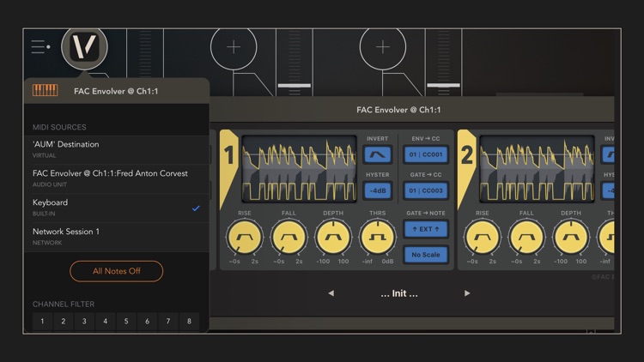644x362 pixels.
Task: Add a node in the third channel
Action: [383, 47]
